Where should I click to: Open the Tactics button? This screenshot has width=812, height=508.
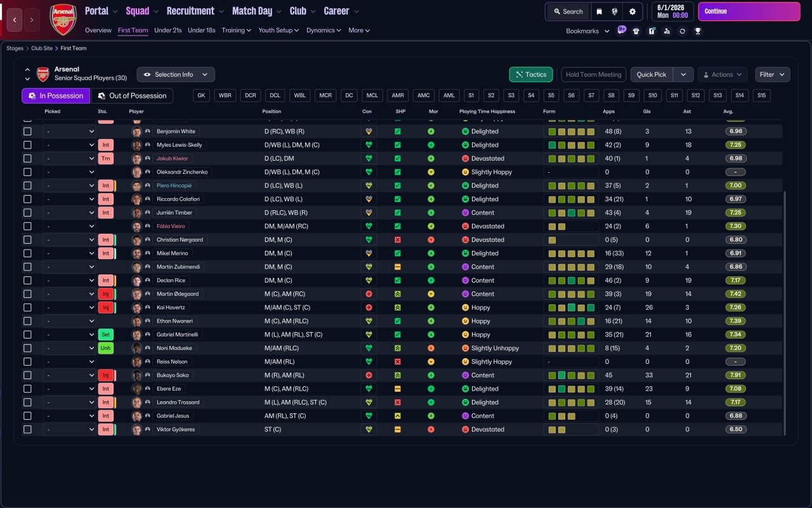pos(531,74)
